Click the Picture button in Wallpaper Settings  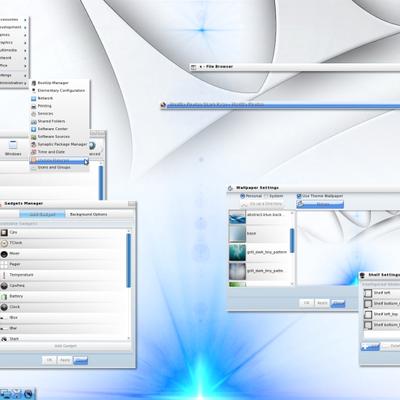tap(320, 204)
